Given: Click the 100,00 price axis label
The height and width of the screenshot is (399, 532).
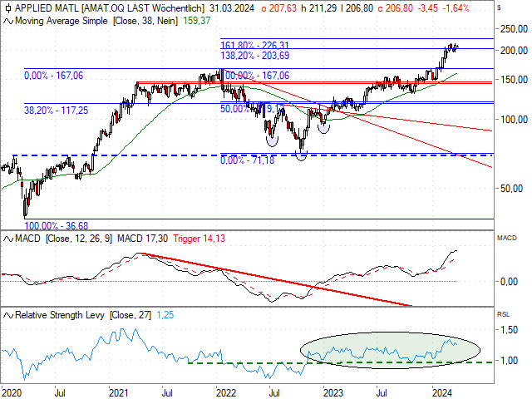Looking at the screenshot, I should (514, 120).
